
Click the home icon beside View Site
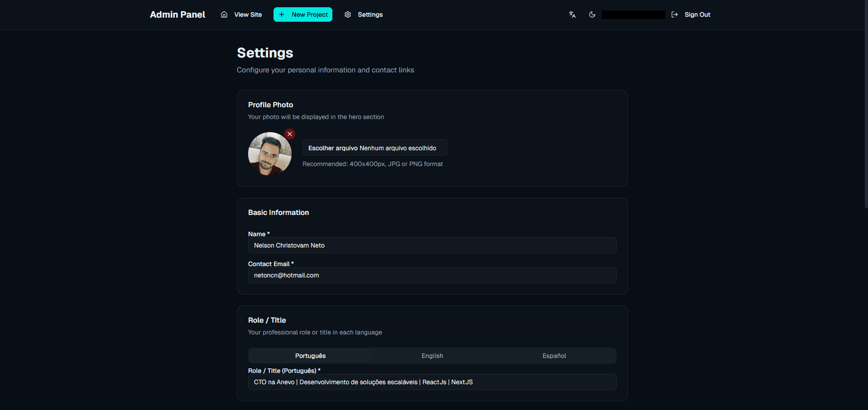click(x=224, y=14)
